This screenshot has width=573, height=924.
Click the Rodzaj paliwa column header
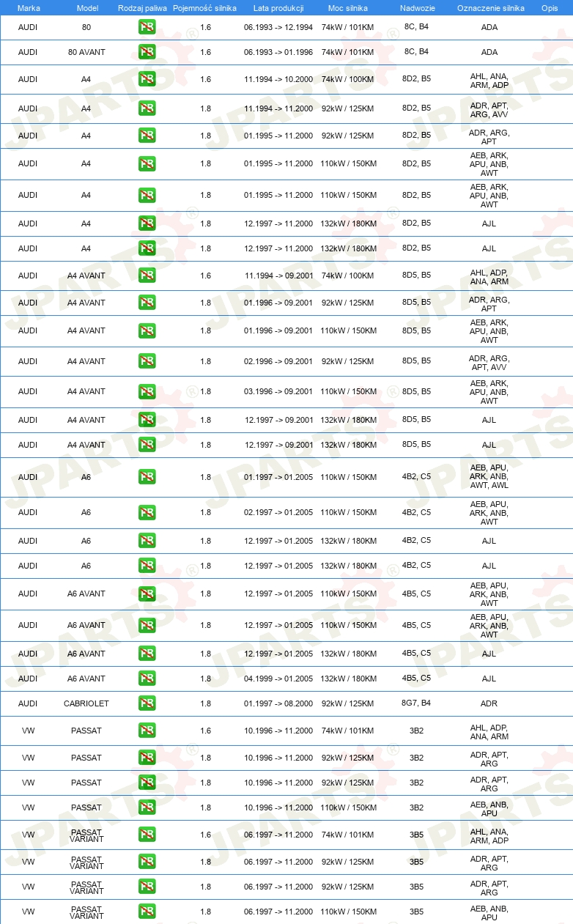click(143, 7)
